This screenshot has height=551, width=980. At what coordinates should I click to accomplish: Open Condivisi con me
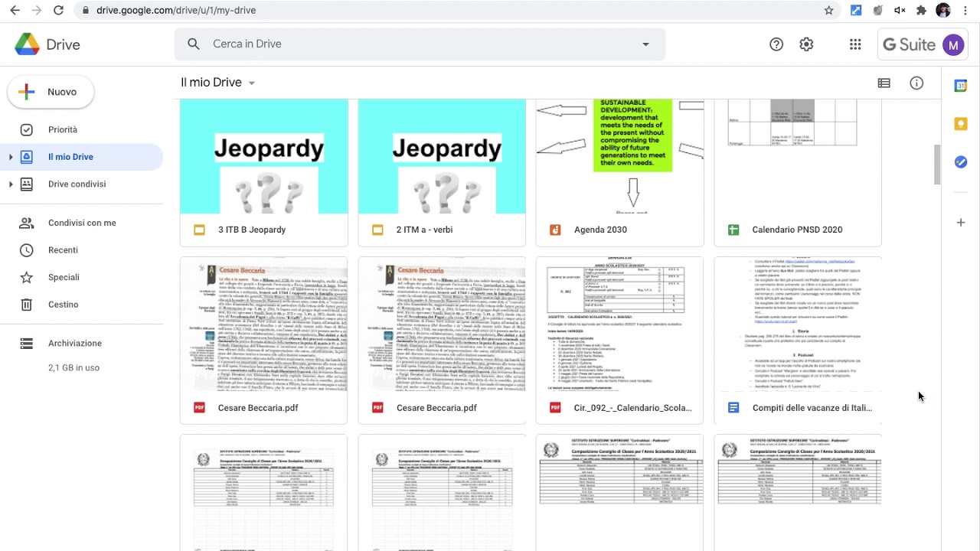pyautogui.click(x=81, y=223)
